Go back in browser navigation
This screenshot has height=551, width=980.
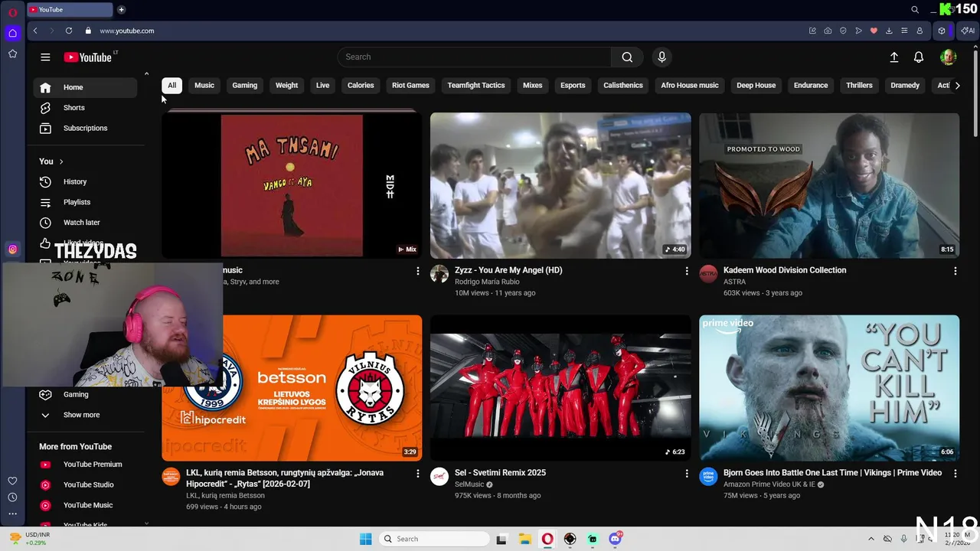click(35, 31)
